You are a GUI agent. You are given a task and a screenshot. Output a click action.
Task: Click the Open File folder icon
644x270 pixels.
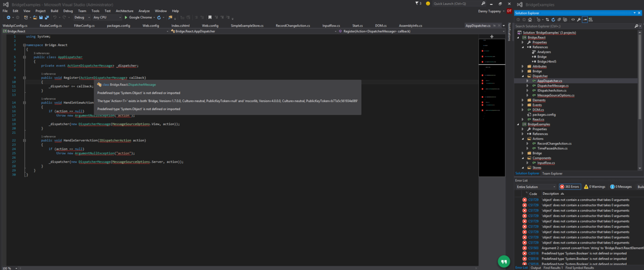(35, 17)
